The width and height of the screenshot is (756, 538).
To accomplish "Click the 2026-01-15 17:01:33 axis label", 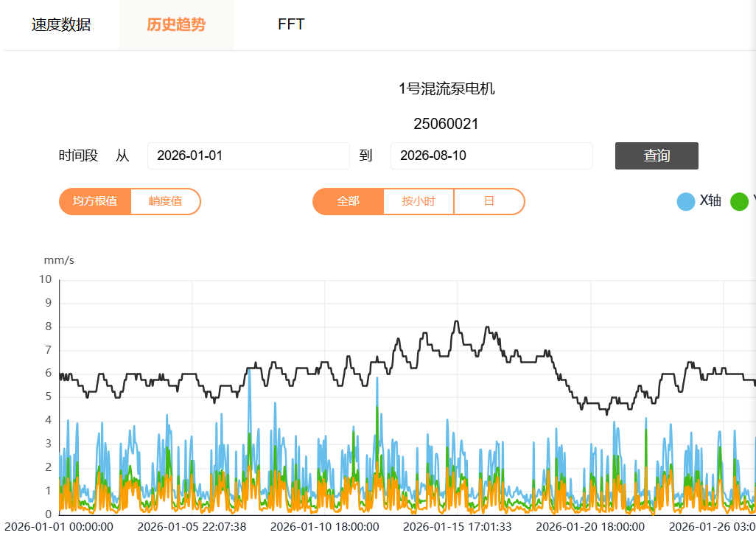I will pos(457,527).
